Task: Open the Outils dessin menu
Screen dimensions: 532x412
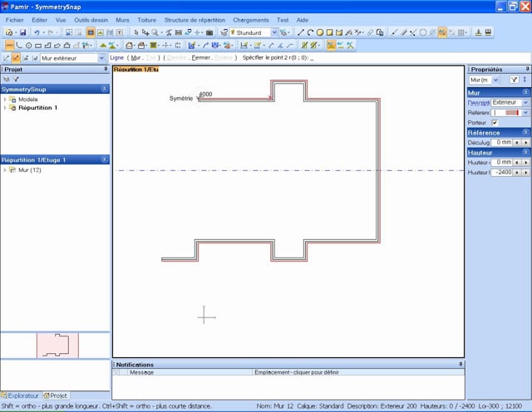Action: coord(91,20)
